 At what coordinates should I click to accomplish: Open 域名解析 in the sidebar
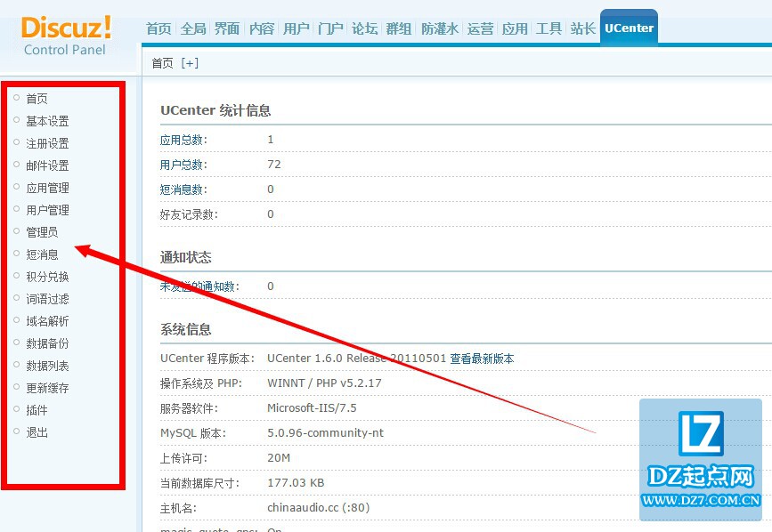click(x=47, y=321)
